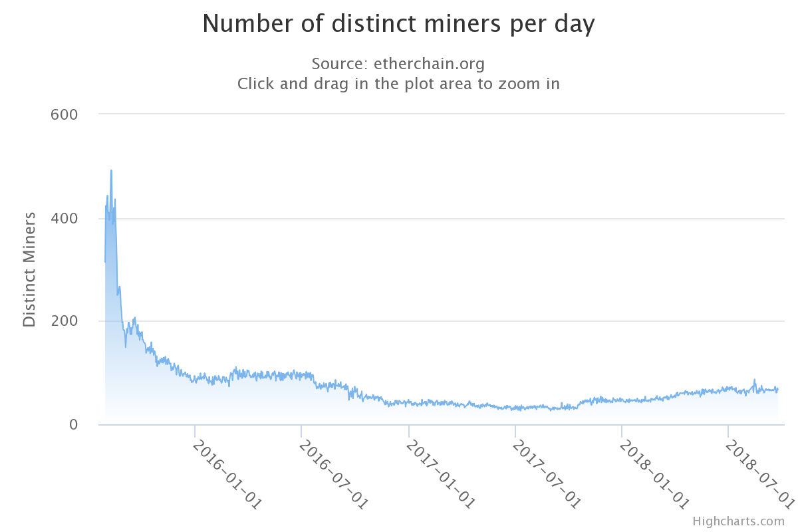Click the 'Distinct Miners' y-axis title

29,269
